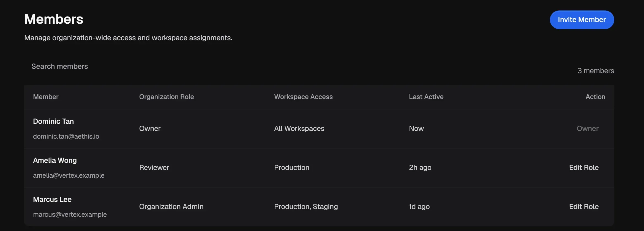Select the Dominic Tan member name
The width and height of the screenshot is (644, 231).
tap(53, 121)
